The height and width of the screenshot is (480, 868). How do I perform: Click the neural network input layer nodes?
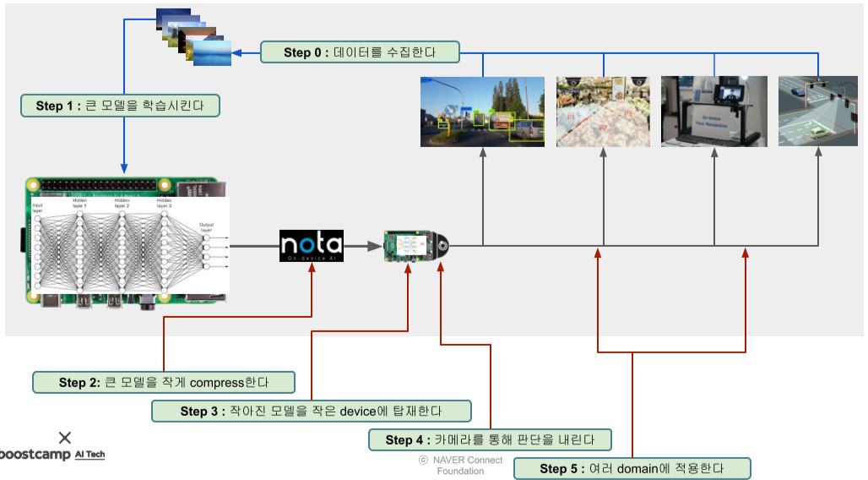tap(38, 252)
